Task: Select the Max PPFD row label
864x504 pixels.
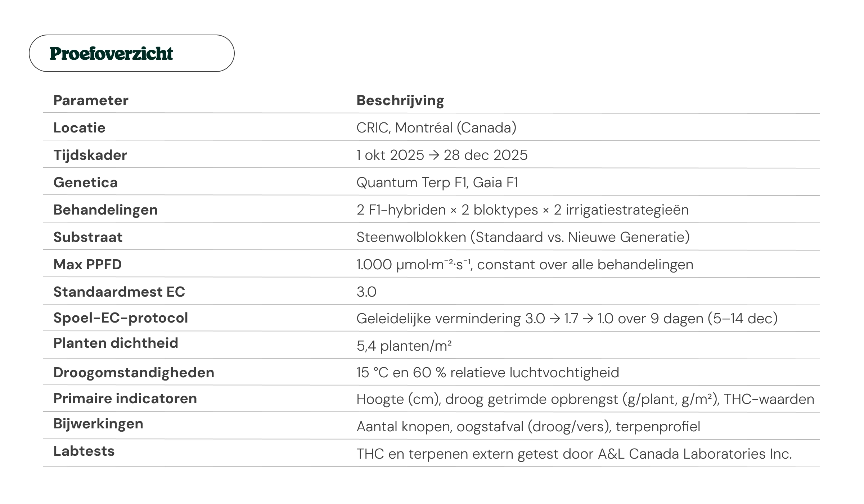Action: click(x=87, y=265)
